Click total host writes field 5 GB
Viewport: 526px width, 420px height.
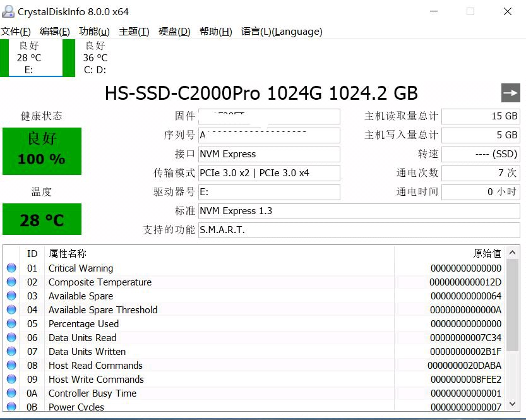tap(481, 135)
